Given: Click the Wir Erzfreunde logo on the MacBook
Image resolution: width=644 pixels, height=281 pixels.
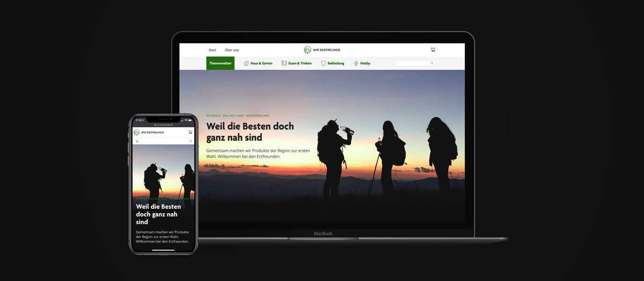Looking at the screenshot, I should 307,50.
